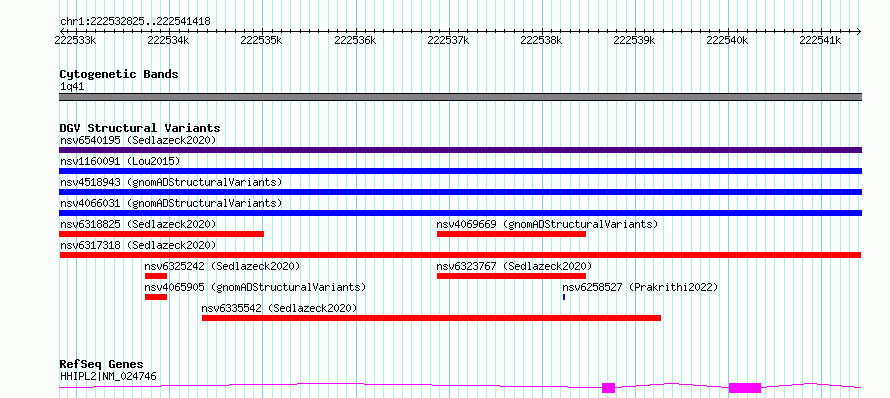The width and height of the screenshot is (890, 398).
Task: Click the 222535k ruler tick label
Action: 262,41
